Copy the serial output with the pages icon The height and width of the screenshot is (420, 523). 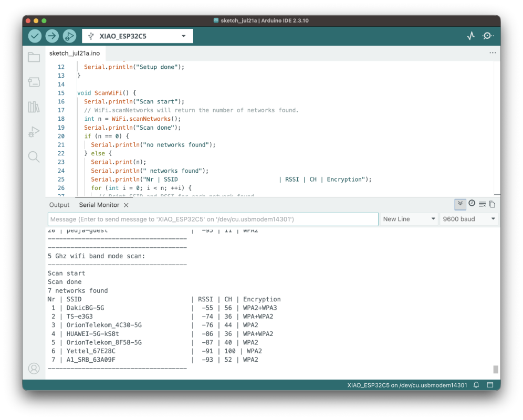click(x=492, y=204)
